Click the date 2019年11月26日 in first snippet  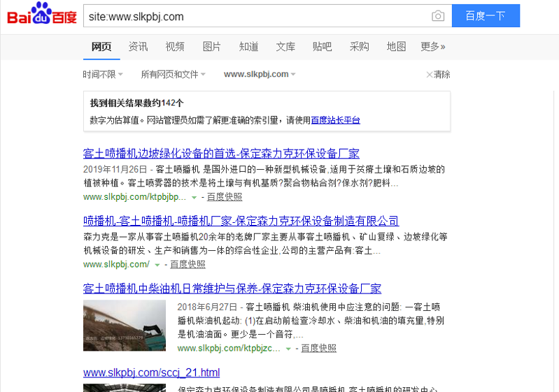(115, 170)
